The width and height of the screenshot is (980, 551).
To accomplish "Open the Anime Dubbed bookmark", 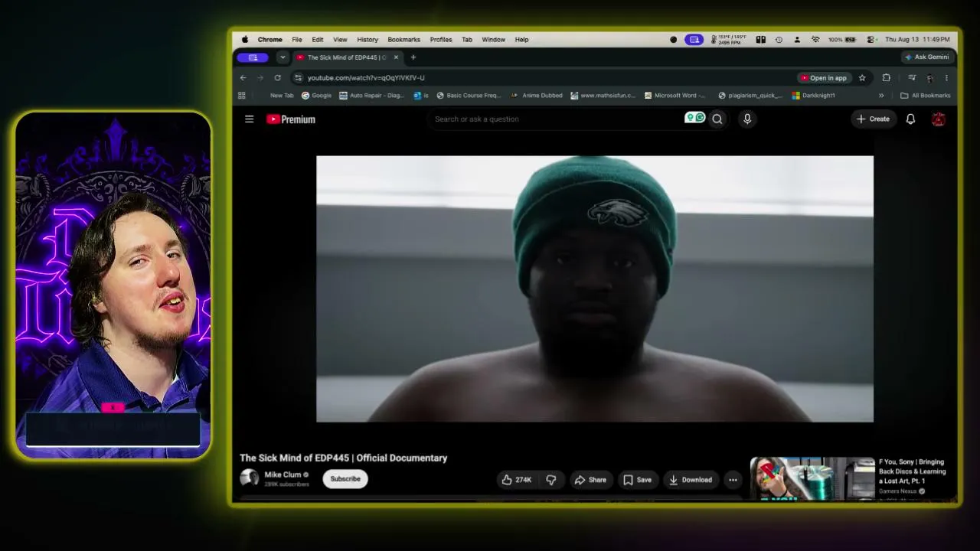I will coord(537,96).
